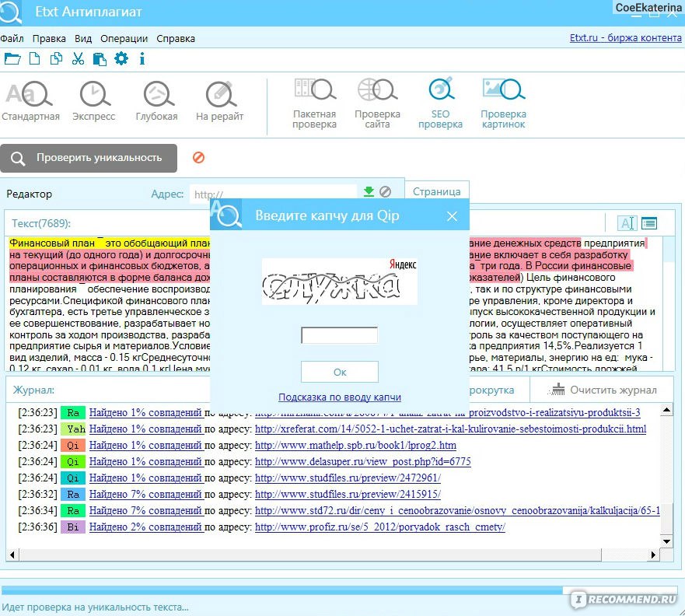The width and height of the screenshot is (685, 616).
Task: Click the Bi source tag in the journal
Action: click(x=73, y=527)
